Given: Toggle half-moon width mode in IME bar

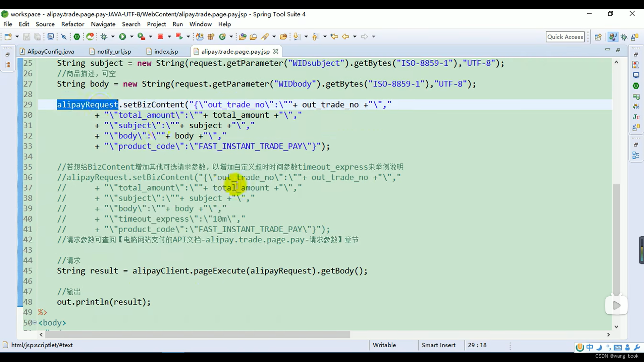Looking at the screenshot, I should pos(599,348).
